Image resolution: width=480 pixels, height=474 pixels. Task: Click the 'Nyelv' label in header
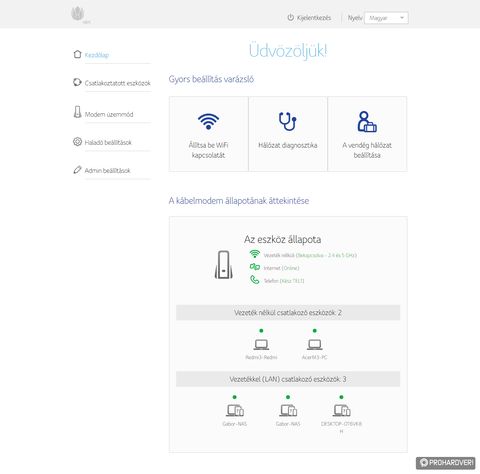click(x=355, y=18)
